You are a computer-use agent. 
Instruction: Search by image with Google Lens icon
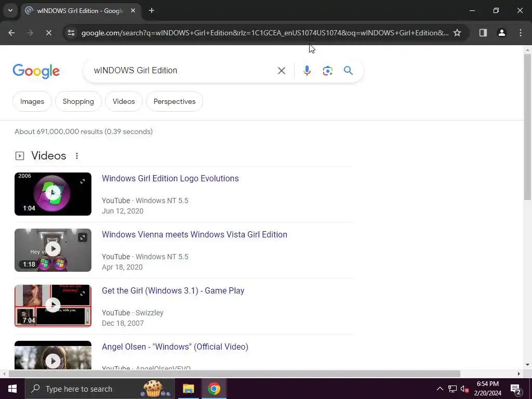point(327,71)
